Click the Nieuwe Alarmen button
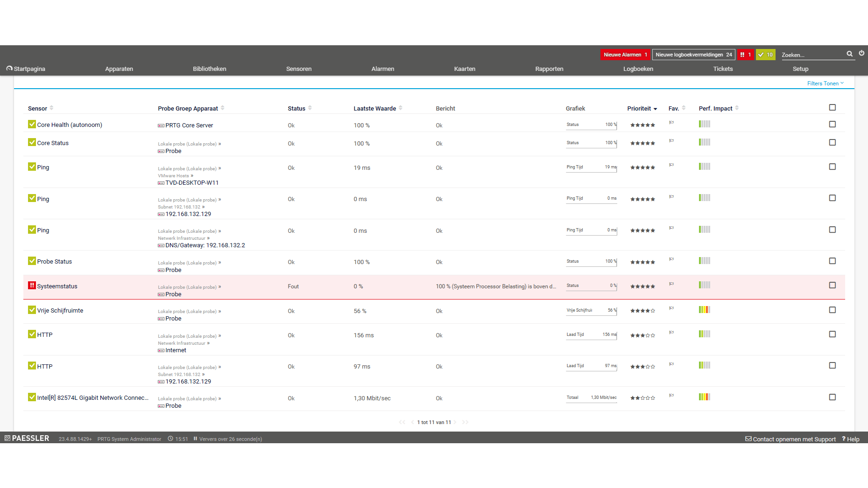Viewport: 868px width, 488px height. tap(625, 55)
